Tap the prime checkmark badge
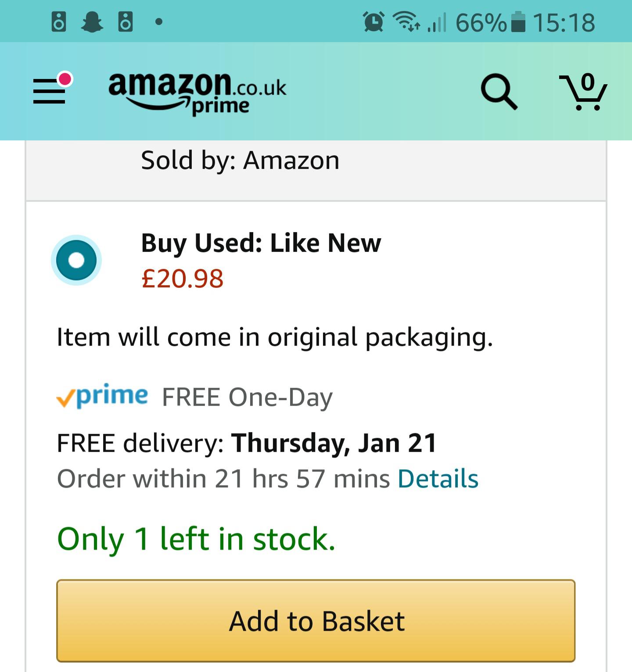 [x=102, y=396]
